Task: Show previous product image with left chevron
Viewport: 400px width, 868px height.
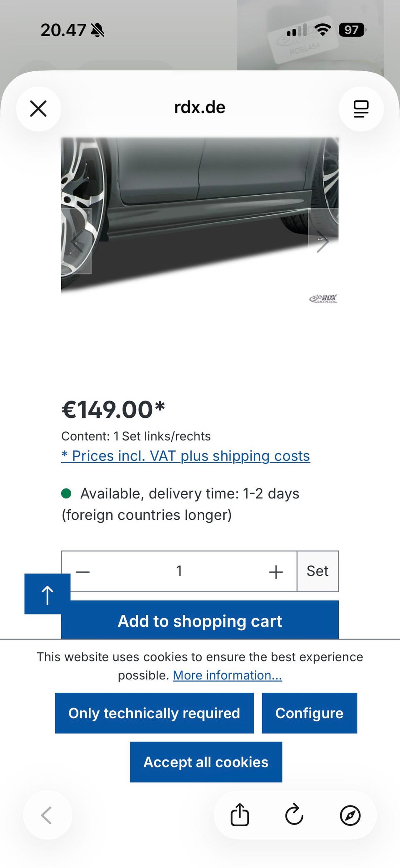Action: pos(77,241)
